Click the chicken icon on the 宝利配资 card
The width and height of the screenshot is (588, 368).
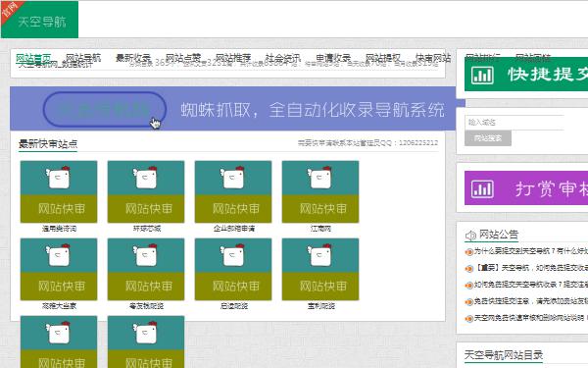(x=320, y=255)
